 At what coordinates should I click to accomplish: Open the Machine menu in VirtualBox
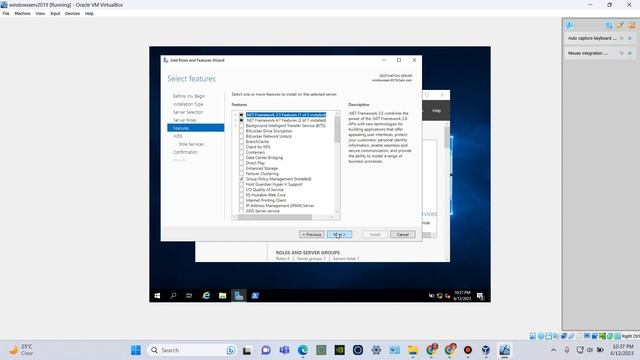coord(22,13)
